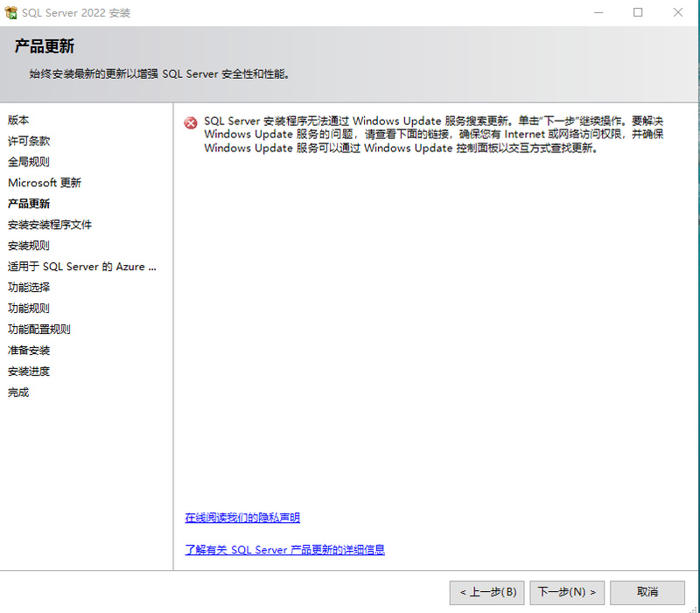Click the Windows Update error message text
The image size is (700, 613).
[x=434, y=135]
